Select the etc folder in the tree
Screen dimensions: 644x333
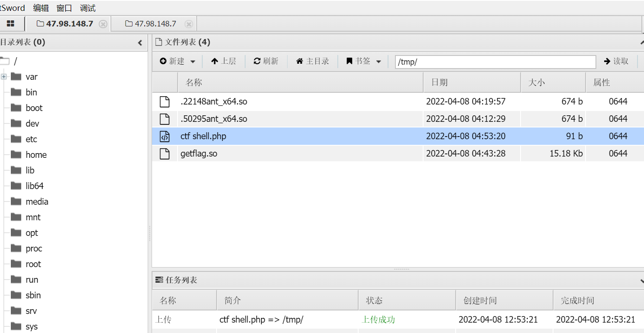(32, 139)
